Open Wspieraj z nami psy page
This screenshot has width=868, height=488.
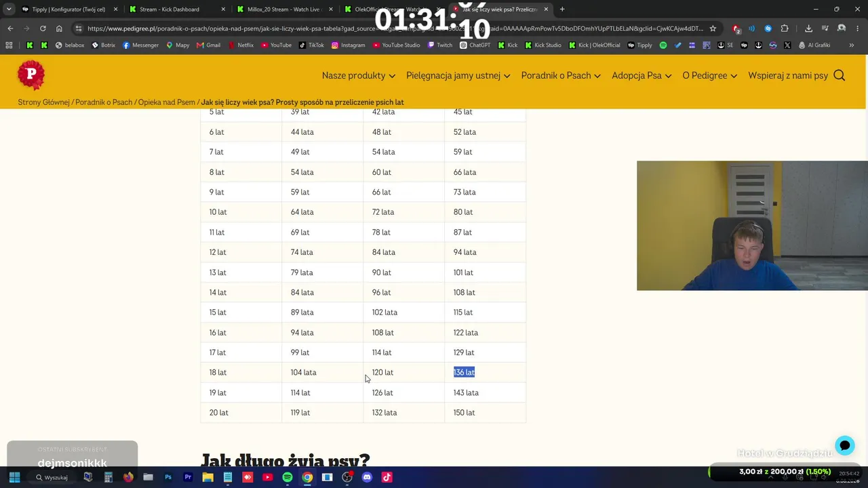[788, 75]
